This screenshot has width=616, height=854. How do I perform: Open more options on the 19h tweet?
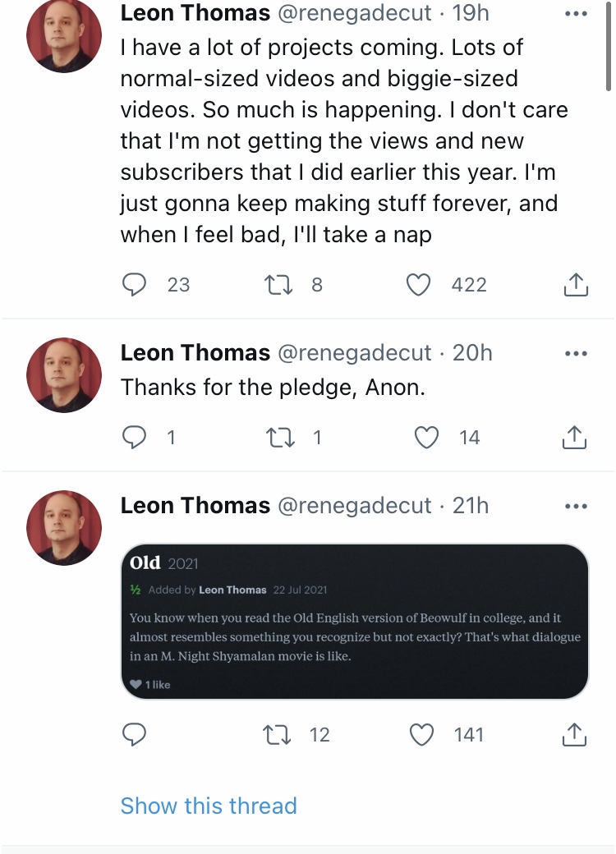(577, 14)
